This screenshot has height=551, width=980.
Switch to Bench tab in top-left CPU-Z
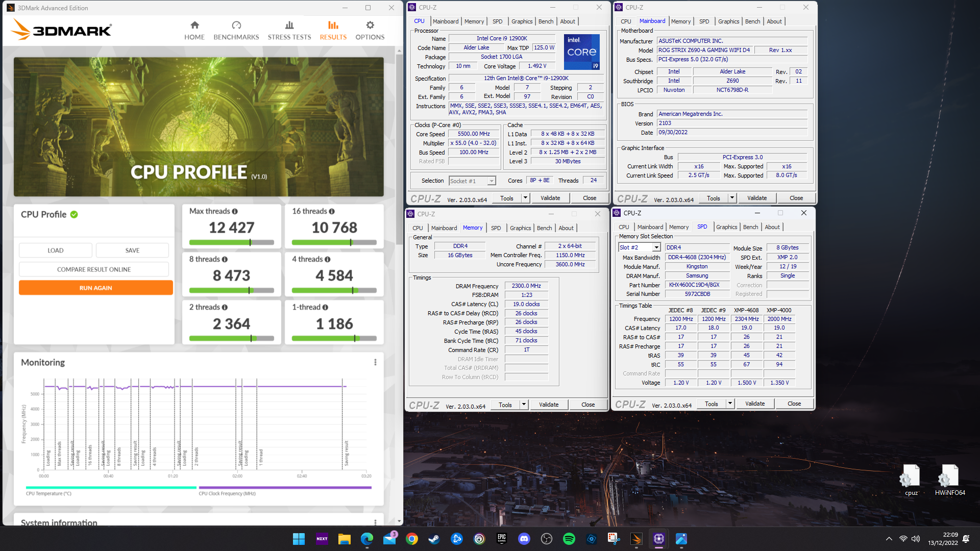tap(546, 21)
